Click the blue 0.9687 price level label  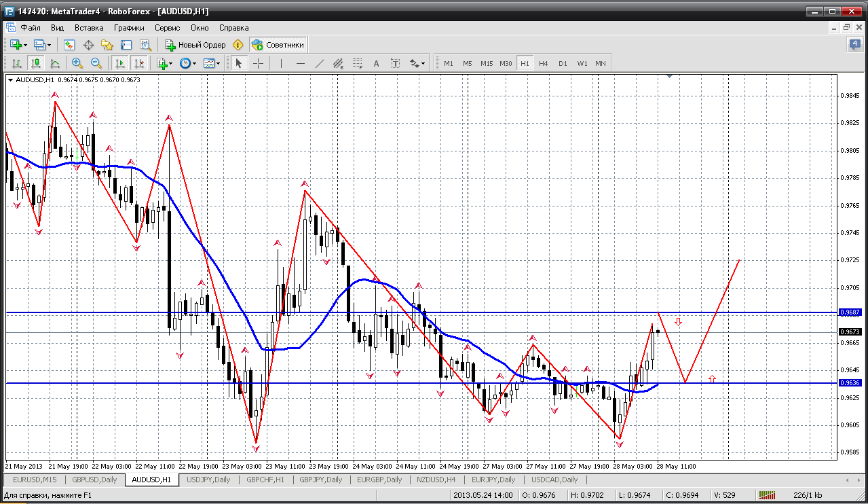850,312
